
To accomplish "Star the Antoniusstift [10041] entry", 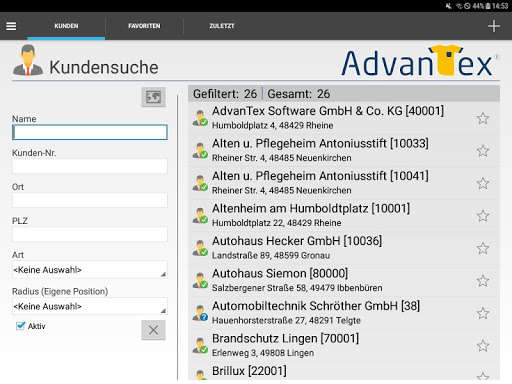I will click(483, 183).
